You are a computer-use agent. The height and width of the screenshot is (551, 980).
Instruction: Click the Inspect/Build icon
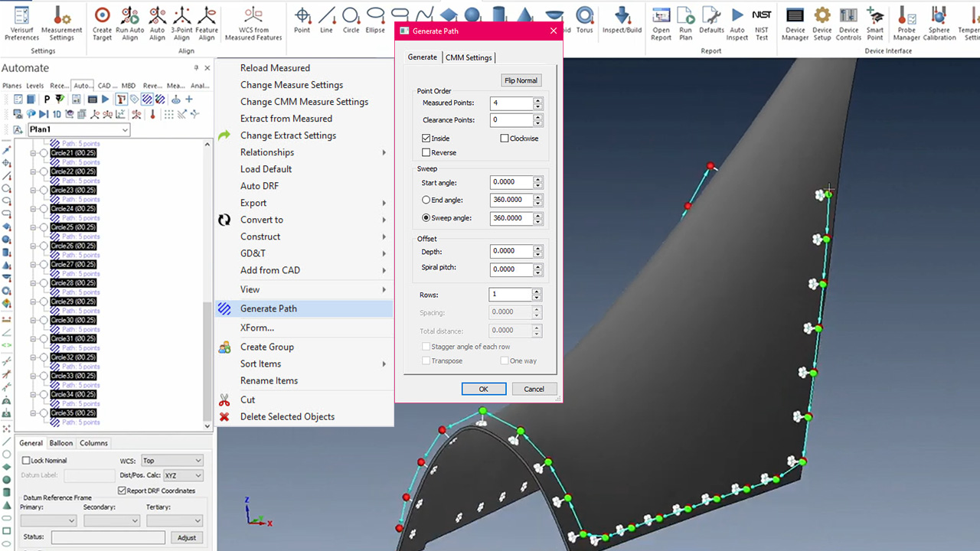pos(622,21)
